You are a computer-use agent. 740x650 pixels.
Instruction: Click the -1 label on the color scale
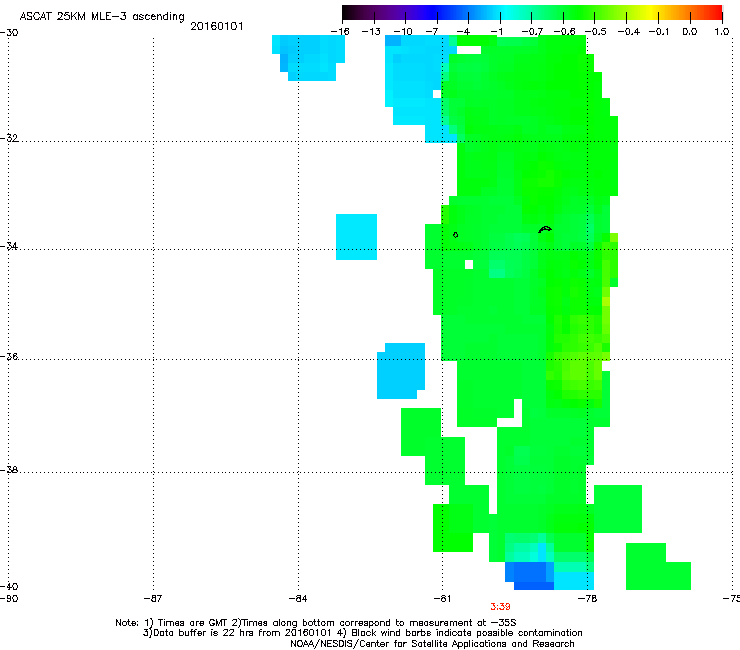tap(496, 32)
